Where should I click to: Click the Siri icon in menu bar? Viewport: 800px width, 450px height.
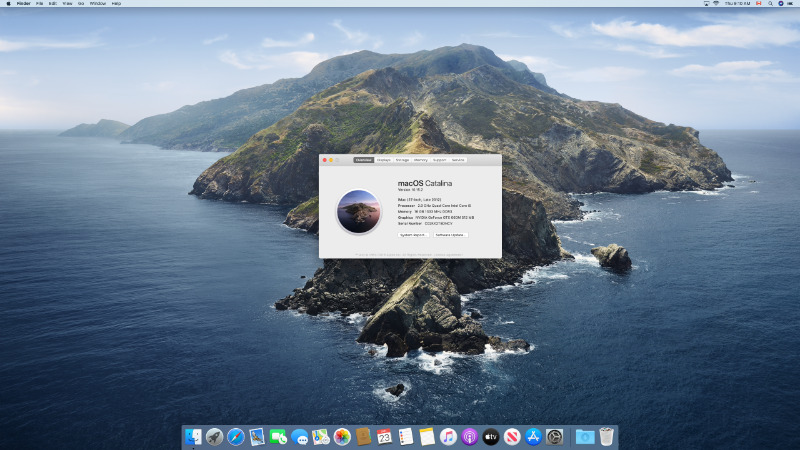click(781, 3)
